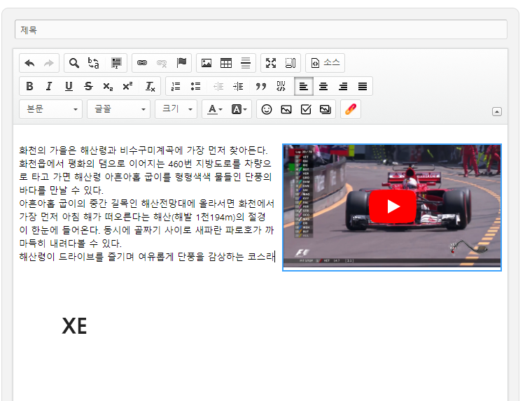Viewport: 532px width, 401px height.
Task: Insert an anchor using the flag icon
Action: [x=181, y=63]
